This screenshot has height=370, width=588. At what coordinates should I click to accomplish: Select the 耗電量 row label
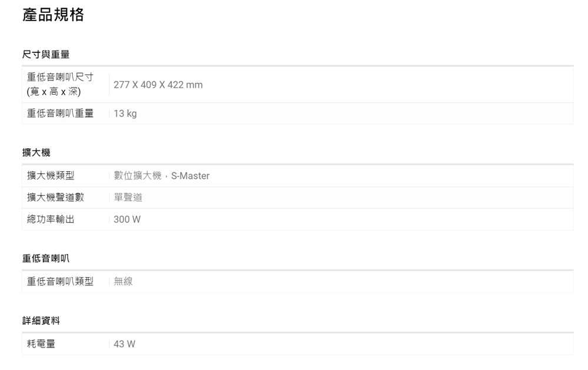click(41, 344)
